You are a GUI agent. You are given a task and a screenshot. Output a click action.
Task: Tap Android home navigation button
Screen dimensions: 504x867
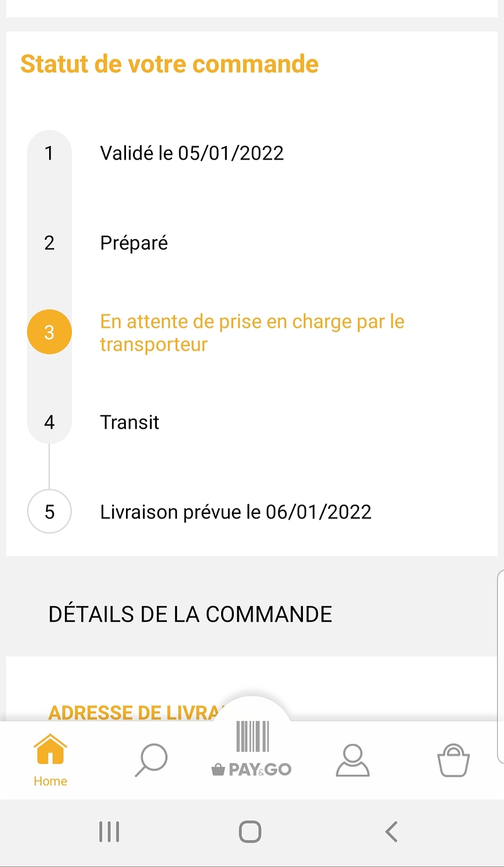[250, 832]
